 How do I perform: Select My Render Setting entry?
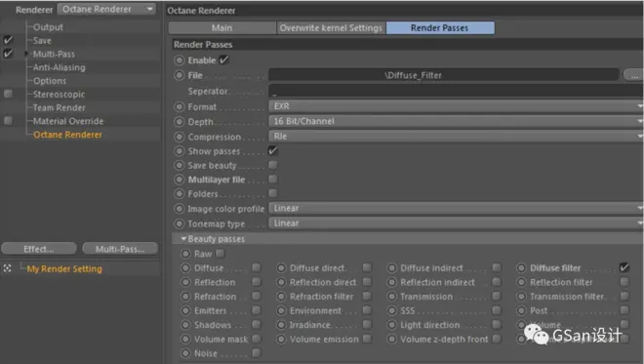[x=64, y=268]
